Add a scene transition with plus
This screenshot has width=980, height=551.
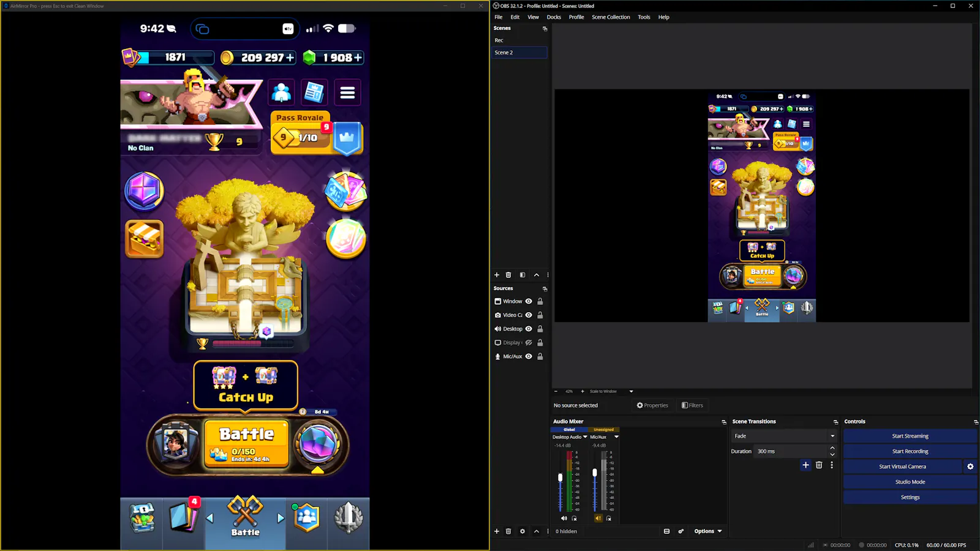(805, 465)
